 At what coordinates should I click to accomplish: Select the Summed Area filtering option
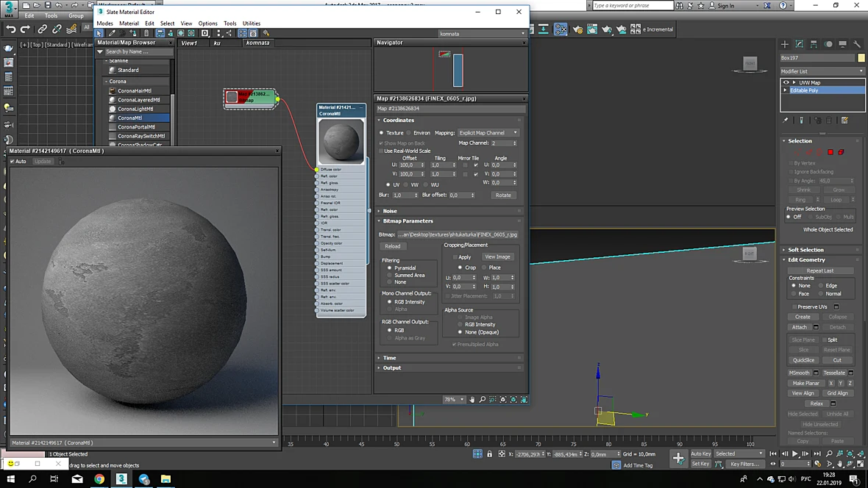[390, 275]
